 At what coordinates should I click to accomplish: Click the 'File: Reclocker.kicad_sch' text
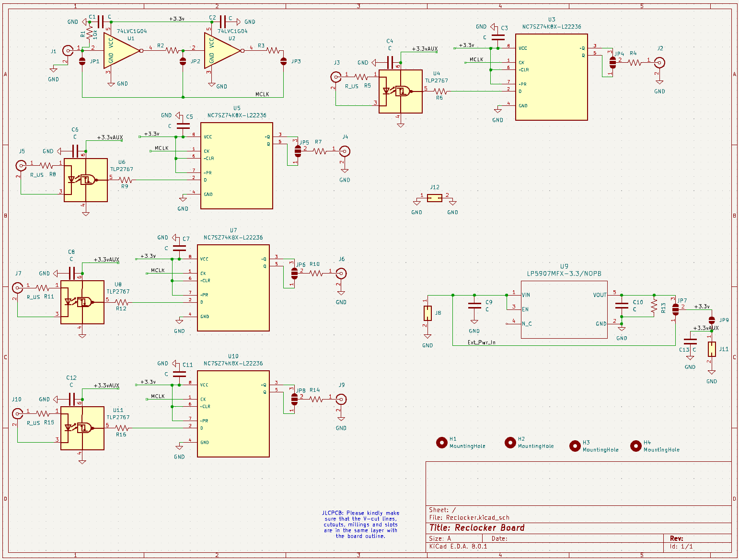coord(469,517)
